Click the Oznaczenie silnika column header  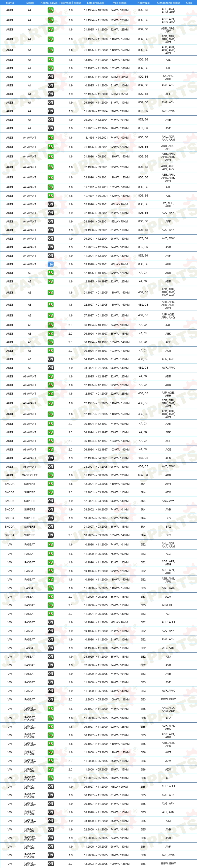click(x=169, y=3)
